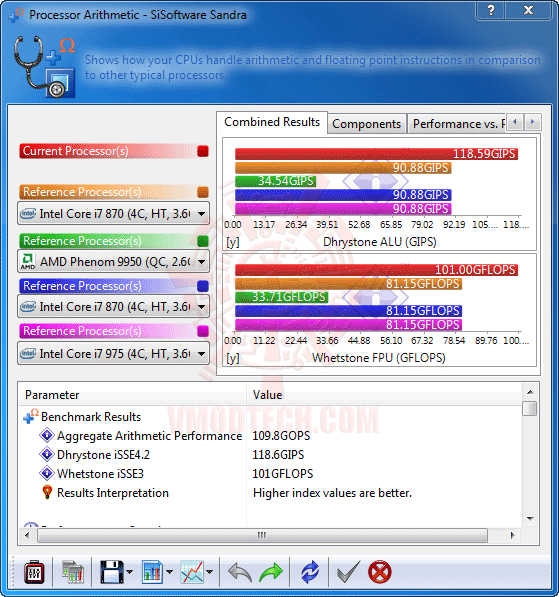Click the Benchmark Results tree icon
Screen dimensions: 559x597
[31, 417]
